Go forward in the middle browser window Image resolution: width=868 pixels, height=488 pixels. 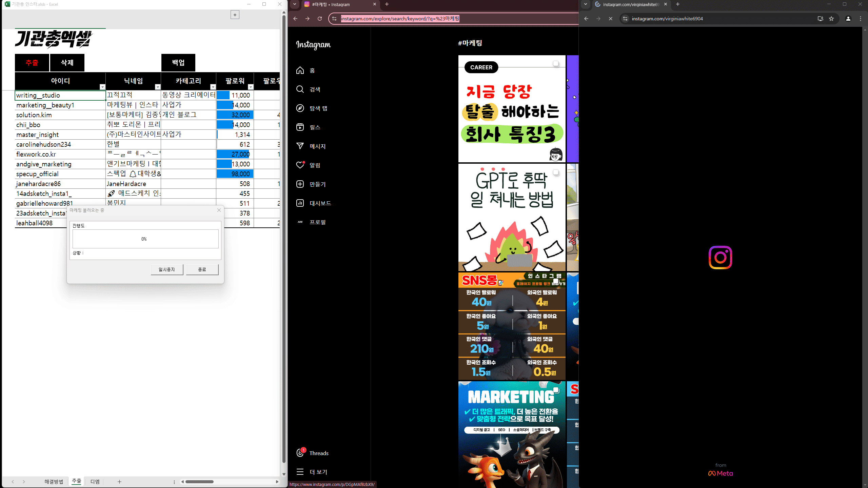(308, 19)
